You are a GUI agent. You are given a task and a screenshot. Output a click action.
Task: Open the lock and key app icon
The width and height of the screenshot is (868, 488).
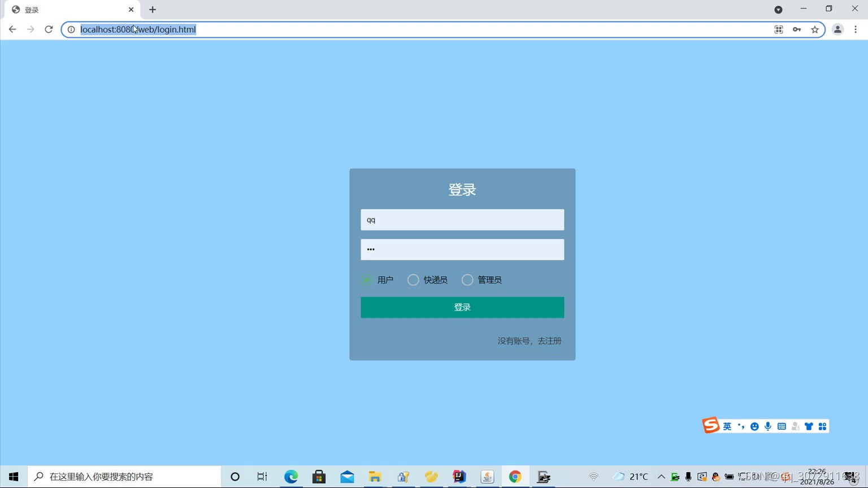(403, 477)
